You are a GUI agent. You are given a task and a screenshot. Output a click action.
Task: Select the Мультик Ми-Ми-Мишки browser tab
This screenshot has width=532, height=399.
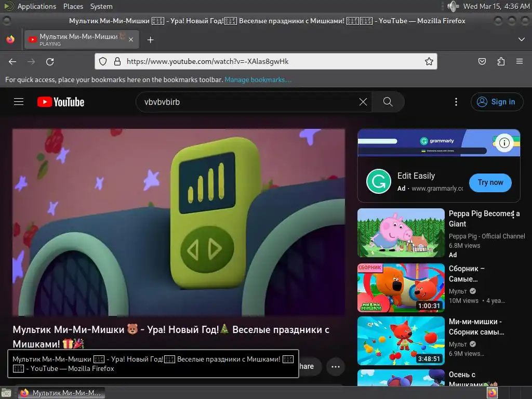pos(82,39)
